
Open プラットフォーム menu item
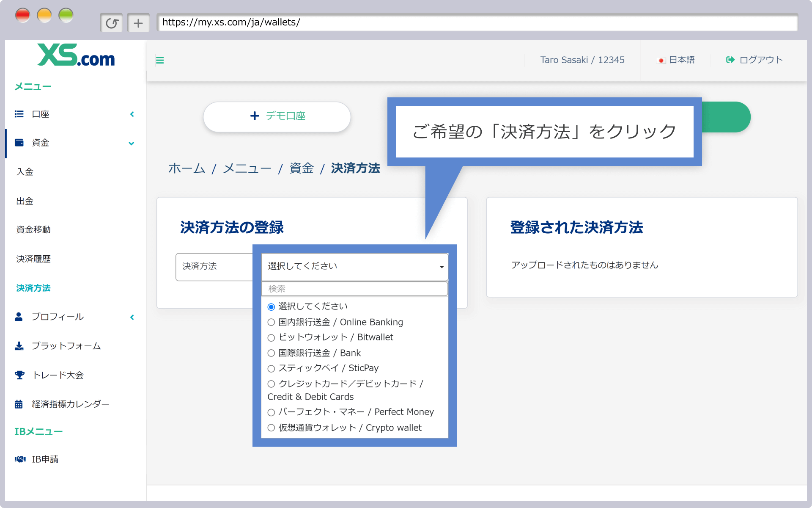pos(66,346)
